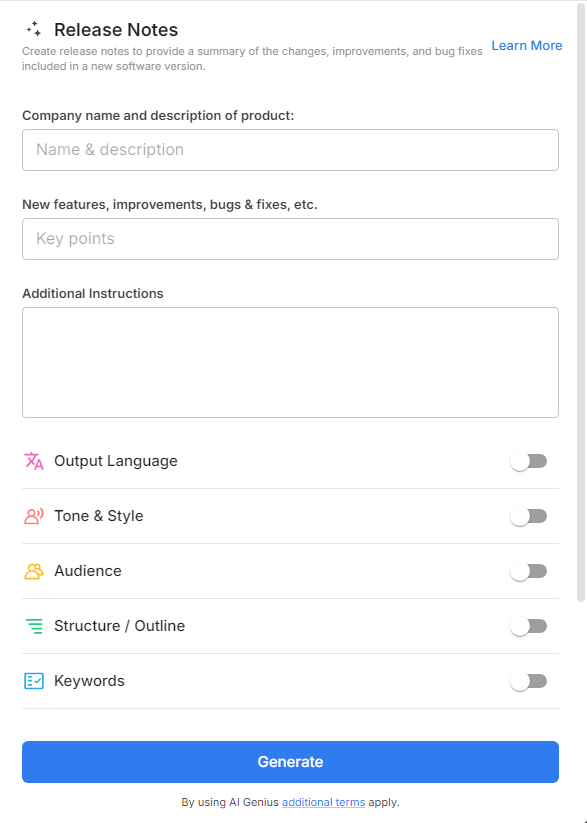Open the Learn More link
The image size is (587, 823).
526,45
